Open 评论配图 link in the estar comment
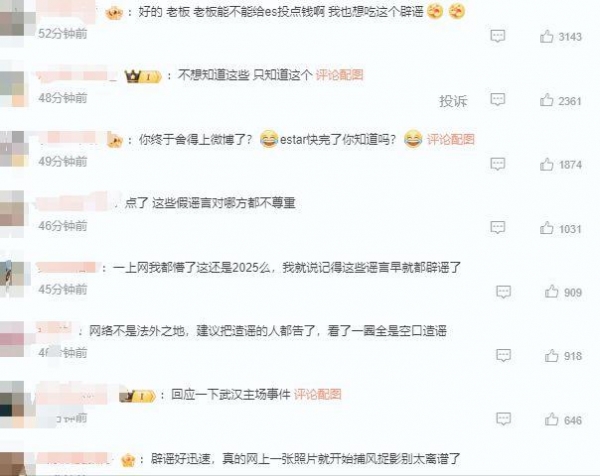This screenshot has height=476, width=600. [x=450, y=139]
